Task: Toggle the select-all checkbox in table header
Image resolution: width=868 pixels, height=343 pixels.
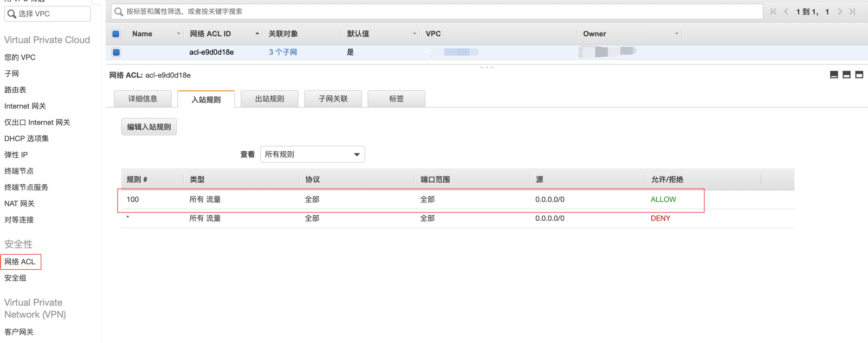Action: 116,34
